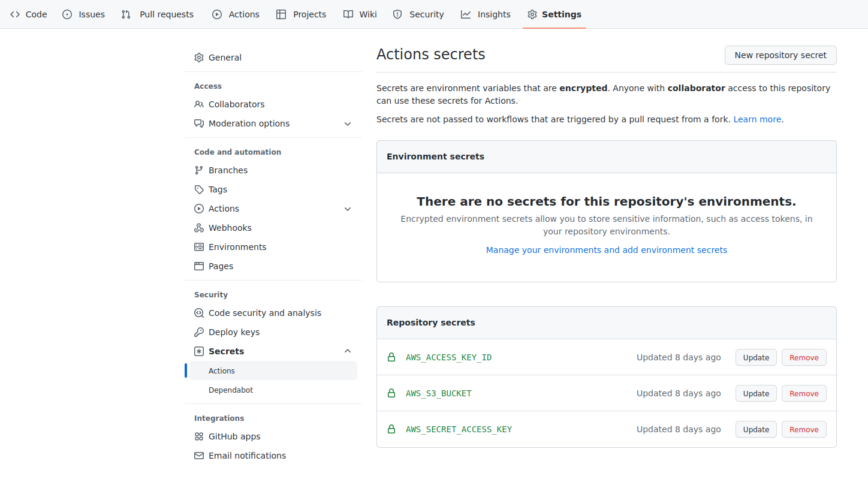The image size is (868, 482).
Task: Click the gear icon beside General
Action: pyautogui.click(x=199, y=58)
